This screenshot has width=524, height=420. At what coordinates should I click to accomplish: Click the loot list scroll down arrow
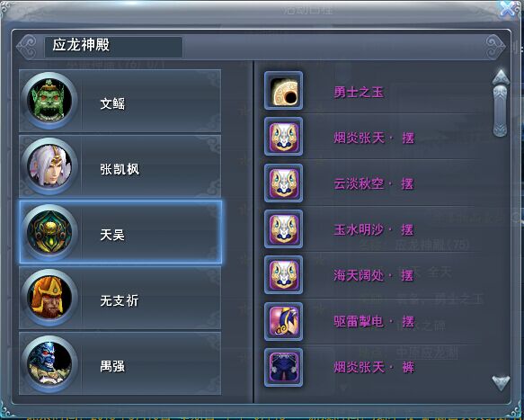pos(501,382)
